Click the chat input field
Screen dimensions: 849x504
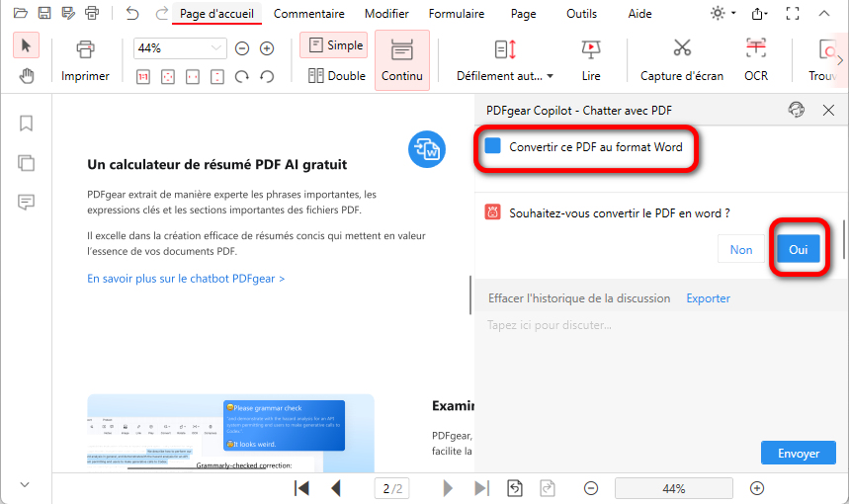click(x=652, y=325)
